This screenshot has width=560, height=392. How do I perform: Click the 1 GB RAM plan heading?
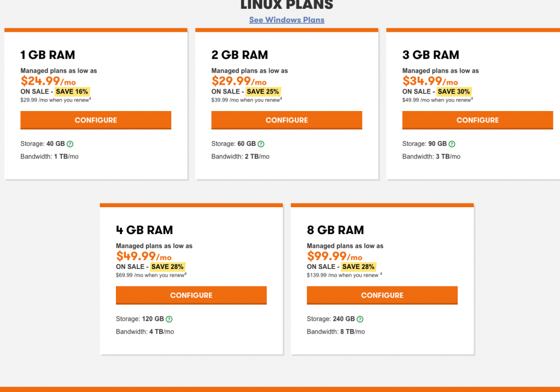tap(48, 55)
